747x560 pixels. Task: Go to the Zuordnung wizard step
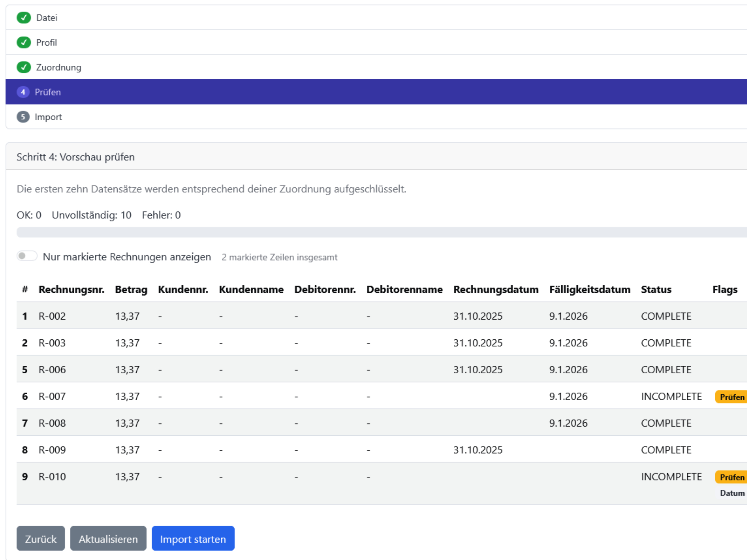(376, 67)
